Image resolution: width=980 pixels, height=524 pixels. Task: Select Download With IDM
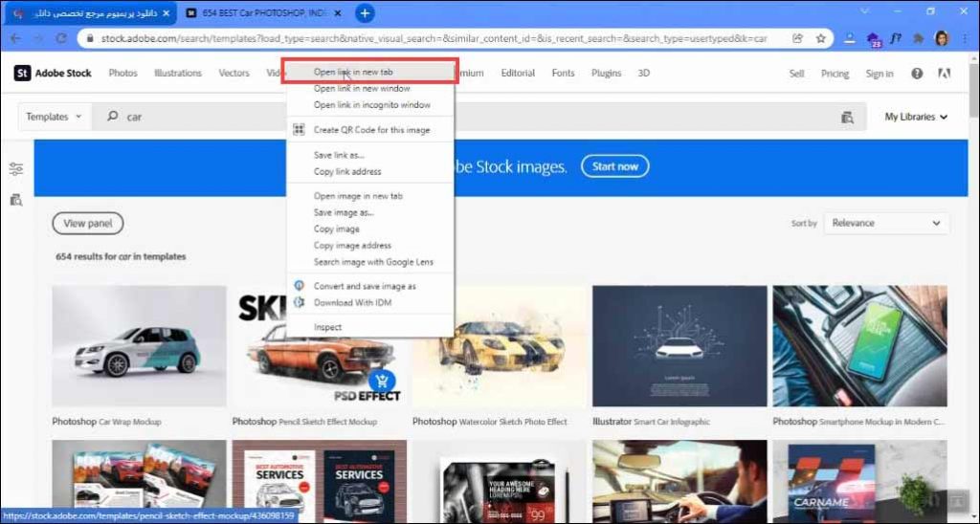pyautogui.click(x=370, y=302)
